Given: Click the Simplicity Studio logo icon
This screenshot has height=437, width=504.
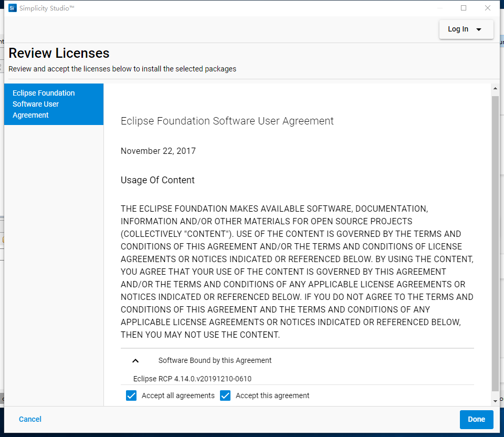Looking at the screenshot, I should pyautogui.click(x=12, y=8).
